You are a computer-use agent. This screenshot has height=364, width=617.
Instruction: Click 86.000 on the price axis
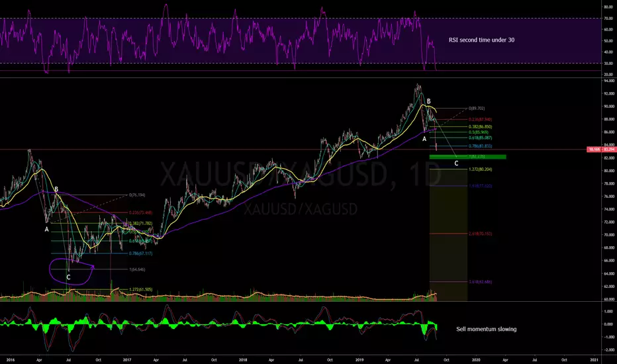(x=609, y=132)
